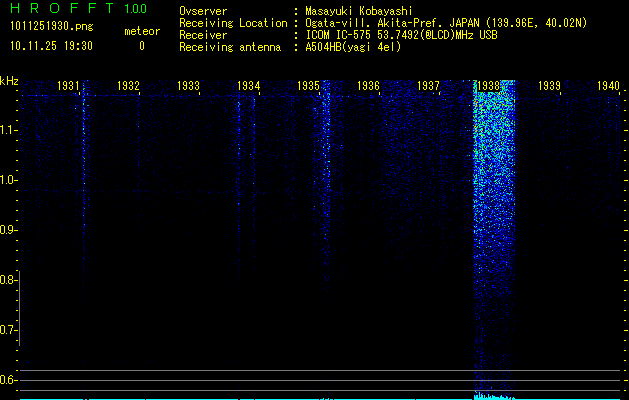The width and height of the screenshot is (629, 400).
Task: Select observer name Masayuki Kobayashi
Action: (x=359, y=11)
